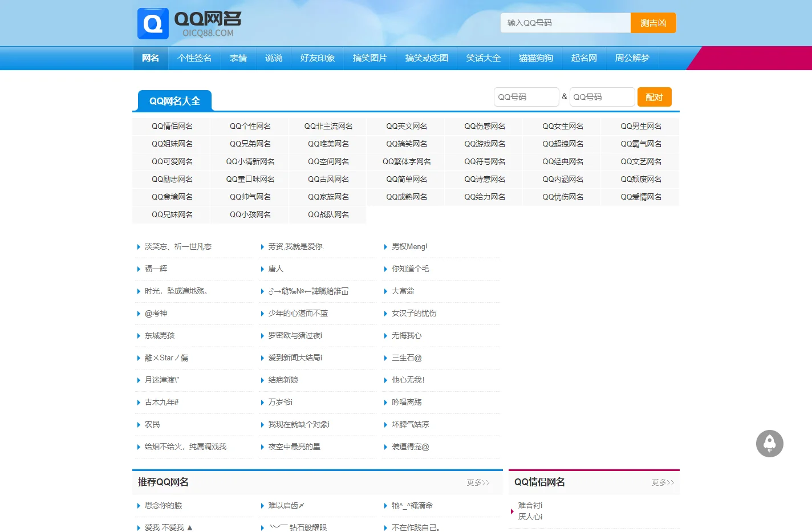This screenshot has width=812, height=532.
Task: Click the orange 测吉凶 button
Action: [653, 23]
